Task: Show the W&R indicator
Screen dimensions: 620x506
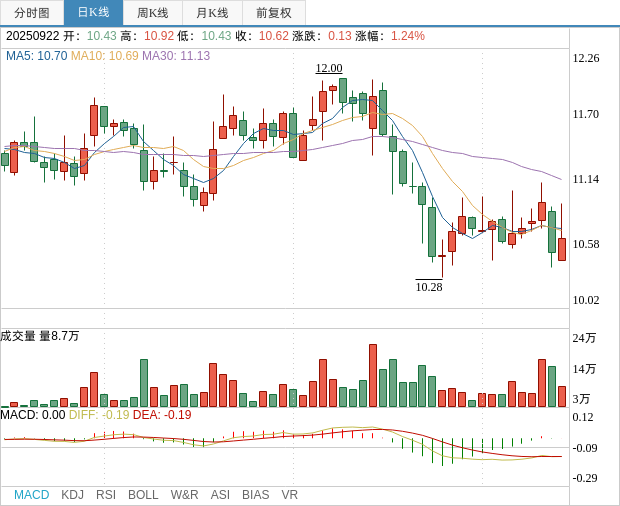Action: click(x=184, y=495)
